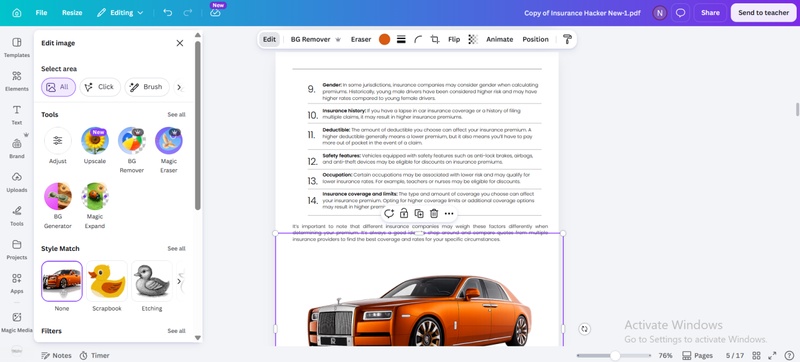Open the Adjust tool
The image size is (800, 362).
tap(58, 146)
